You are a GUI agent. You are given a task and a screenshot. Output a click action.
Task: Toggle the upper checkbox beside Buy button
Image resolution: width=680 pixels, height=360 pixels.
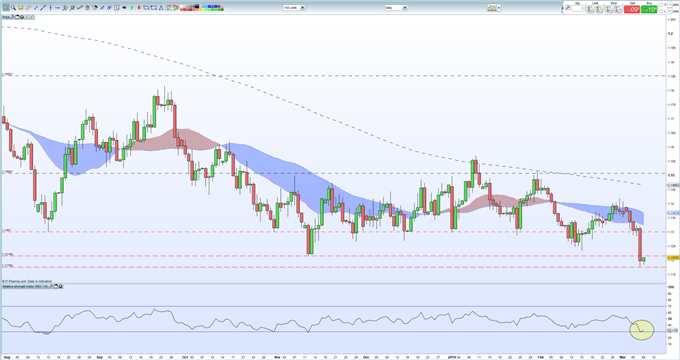click(x=661, y=5)
